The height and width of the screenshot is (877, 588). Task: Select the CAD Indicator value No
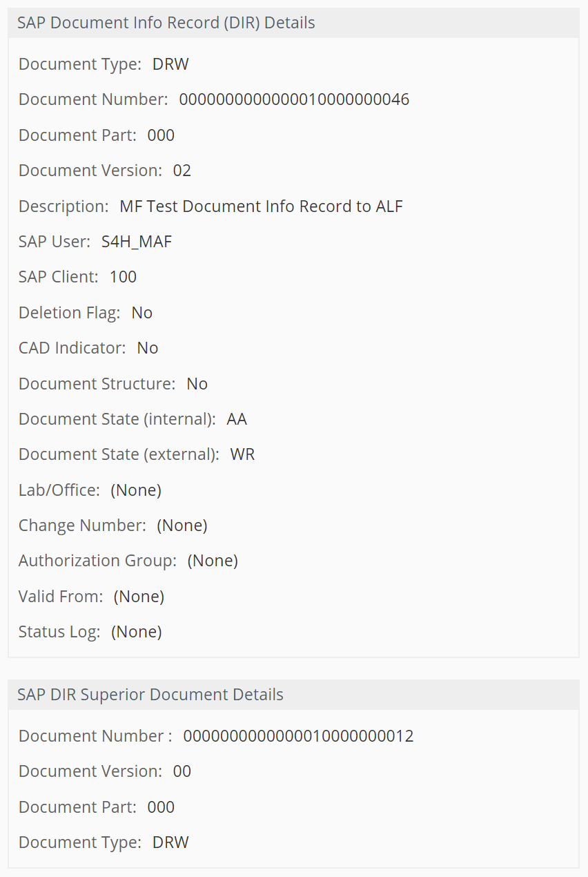pos(147,347)
